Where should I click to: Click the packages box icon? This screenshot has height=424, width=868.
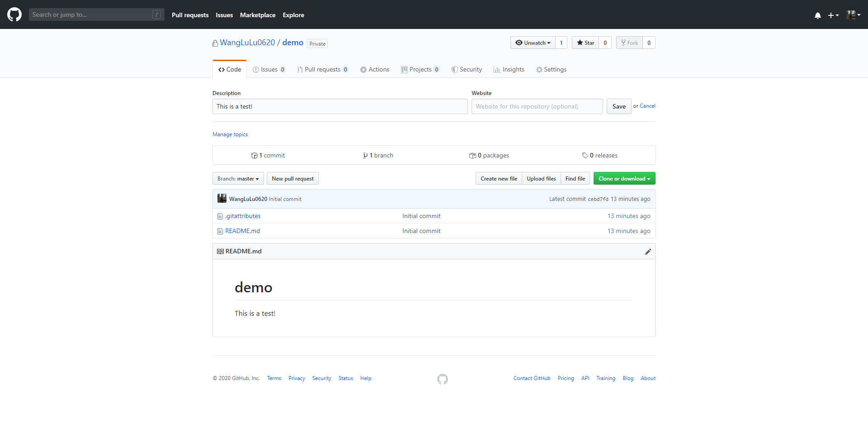coord(472,156)
